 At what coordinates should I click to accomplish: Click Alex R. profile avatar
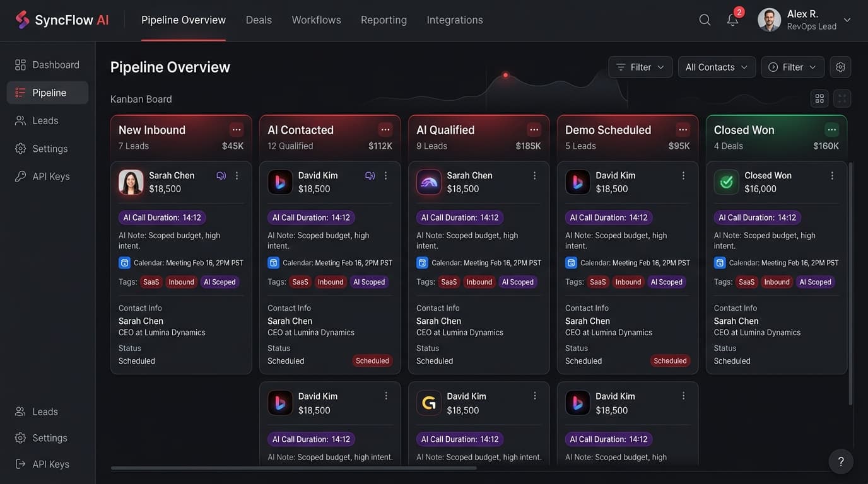tap(769, 20)
